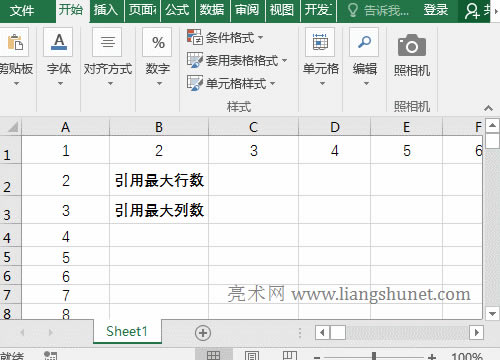The width and height of the screenshot is (500, 360).
Task: Select row 3 header
Action: 10,210
